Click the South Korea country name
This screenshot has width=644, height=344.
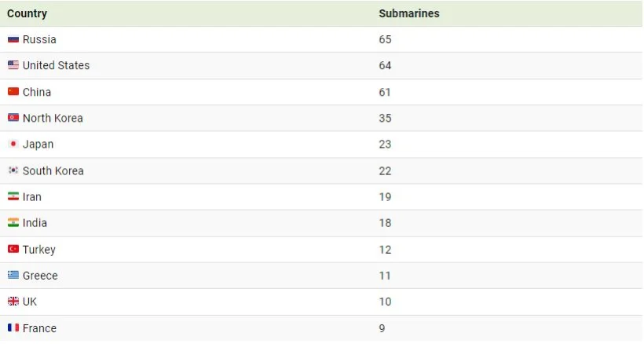[53, 170]
